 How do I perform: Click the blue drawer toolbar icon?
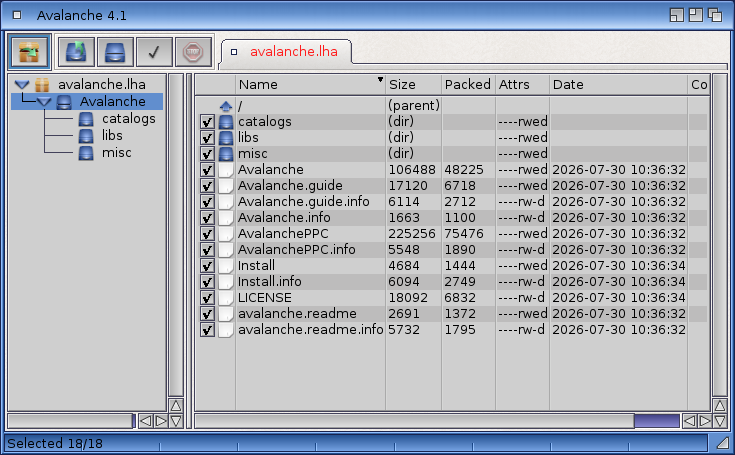click(115, 52)
